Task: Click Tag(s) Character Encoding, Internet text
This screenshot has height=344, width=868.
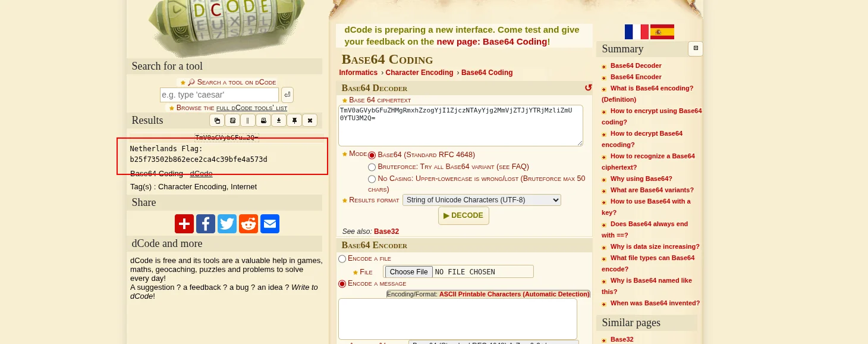Action: [x=194, y=187]
